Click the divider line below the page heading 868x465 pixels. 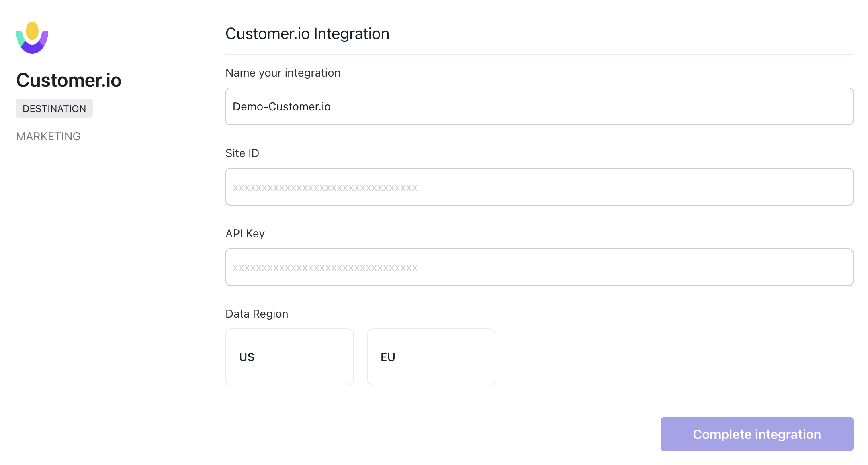click(x=539, y=54)
